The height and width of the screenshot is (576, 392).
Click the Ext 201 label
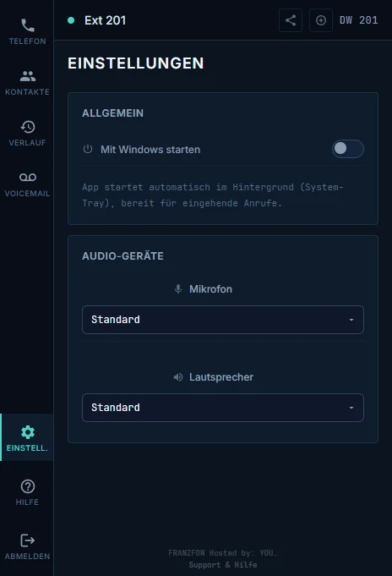pos(105,20)
